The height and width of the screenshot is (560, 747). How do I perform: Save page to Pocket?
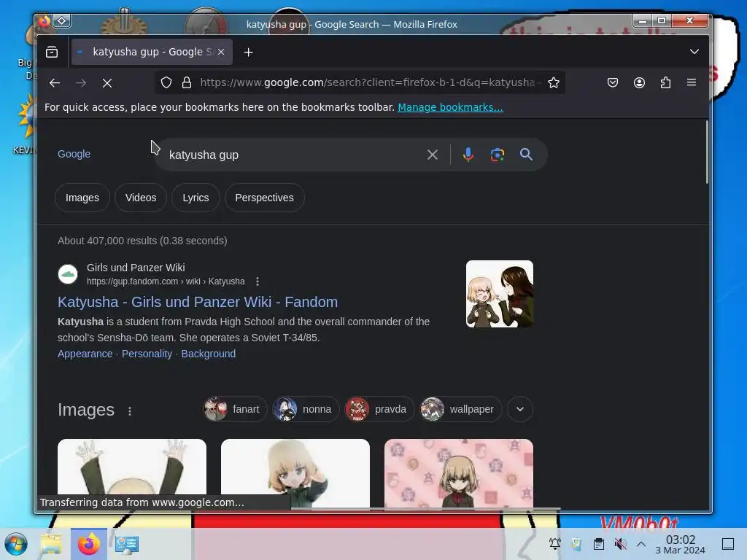pos(613,83)
